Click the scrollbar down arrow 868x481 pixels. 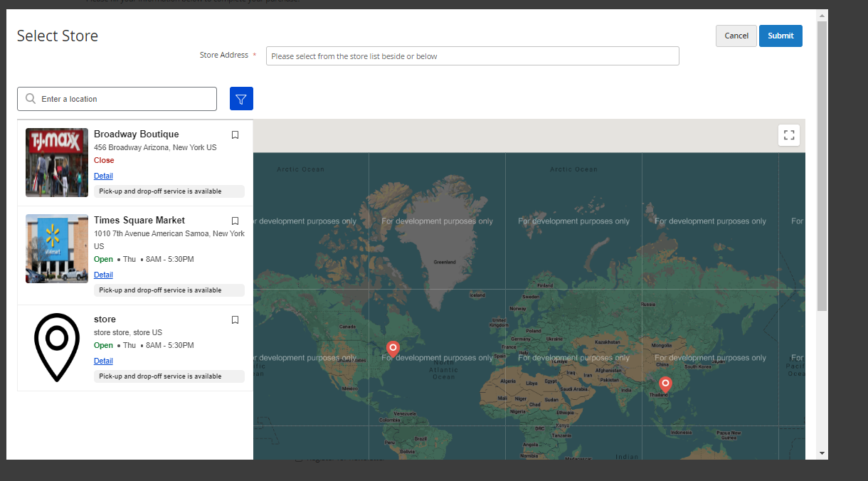pyautogui.click(x=822, y=453)
